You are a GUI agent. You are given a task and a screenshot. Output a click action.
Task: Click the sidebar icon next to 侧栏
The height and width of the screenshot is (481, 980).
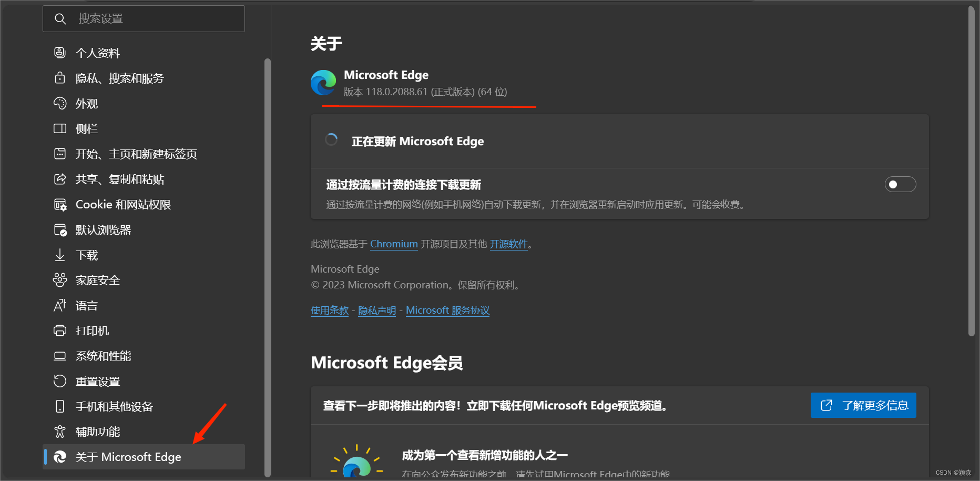click(x=60, y=128)
